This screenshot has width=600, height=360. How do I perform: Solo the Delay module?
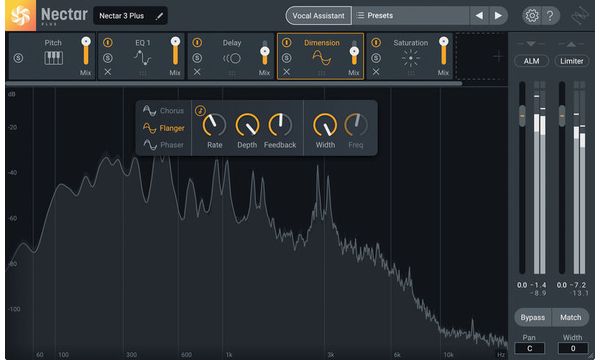[197, 58]
